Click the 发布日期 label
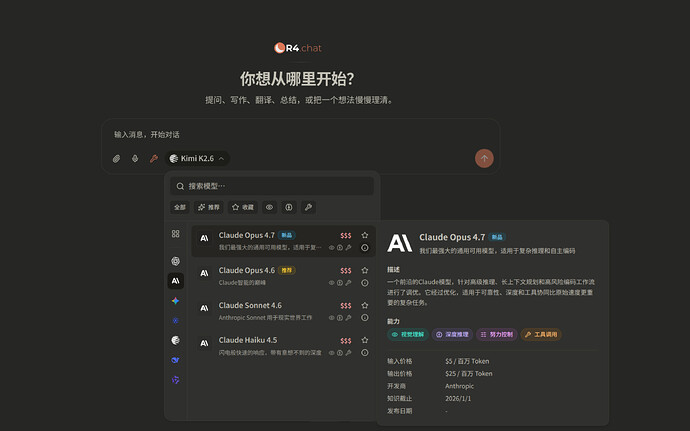The height and width of the screenshot is (431, 690). pyautogui.click(x=400, y=411)
